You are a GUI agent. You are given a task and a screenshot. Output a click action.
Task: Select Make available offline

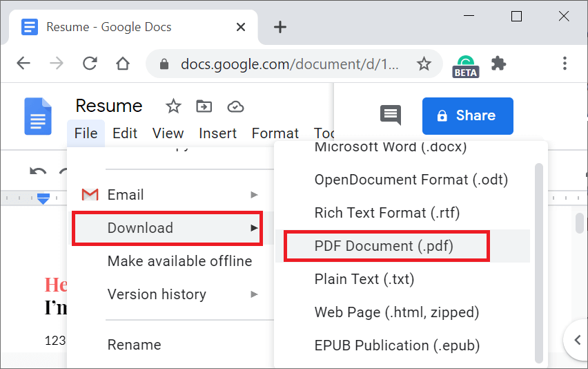[x=179, y=261]
